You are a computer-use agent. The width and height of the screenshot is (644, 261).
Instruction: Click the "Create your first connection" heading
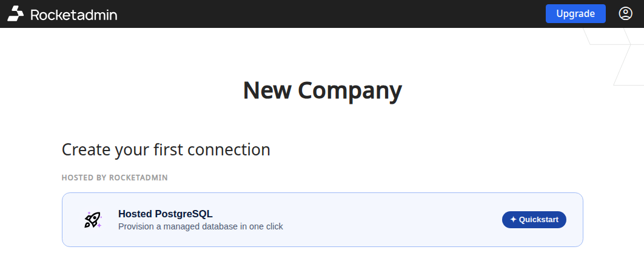166,149
